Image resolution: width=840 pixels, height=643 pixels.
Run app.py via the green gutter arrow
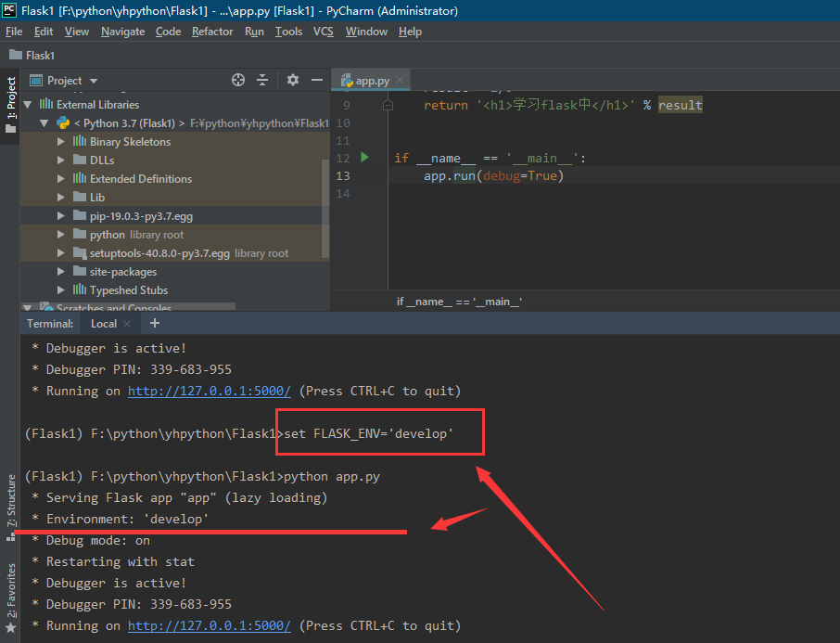pyautogui.click(x=363, y=158)
